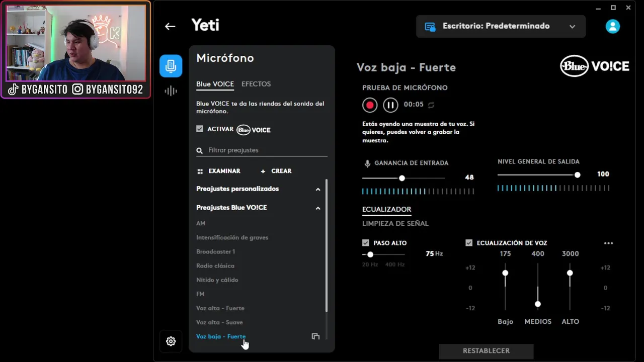
Task: Click the RESTABLECER button
Action: click(x=486, y=351)
